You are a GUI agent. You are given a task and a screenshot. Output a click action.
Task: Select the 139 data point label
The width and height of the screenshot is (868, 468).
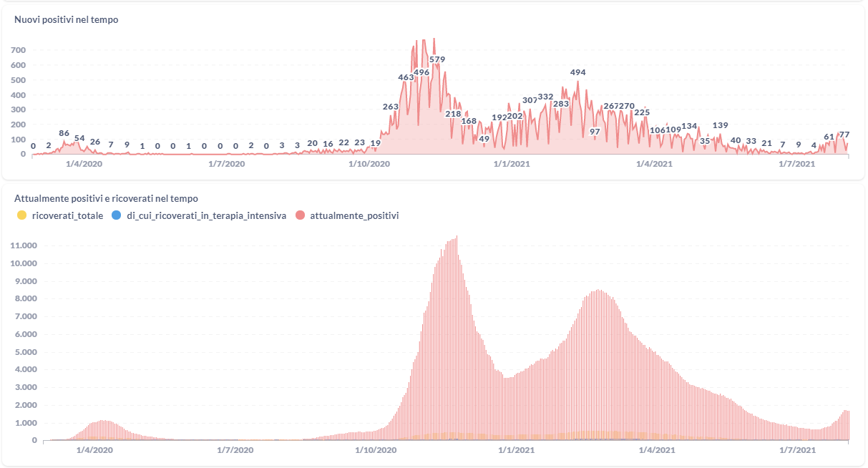(x=720, y=125)
